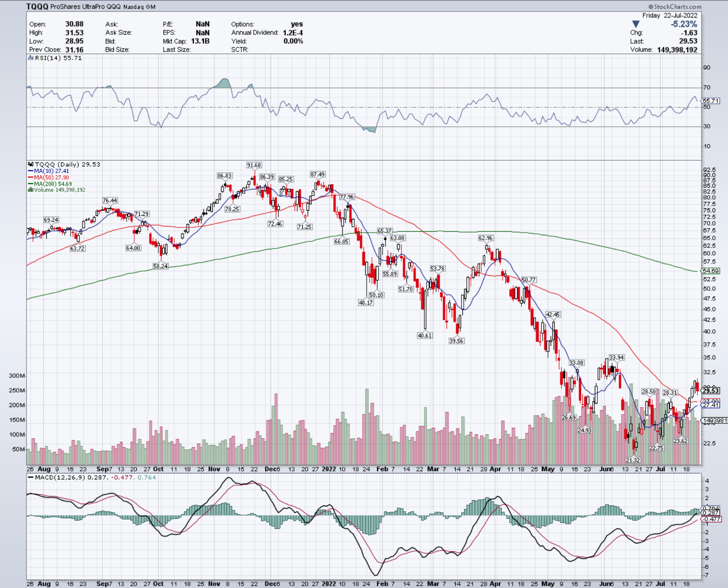Click the black MACD legend line marker
The image size is (728, 588).
click(30, 478)
